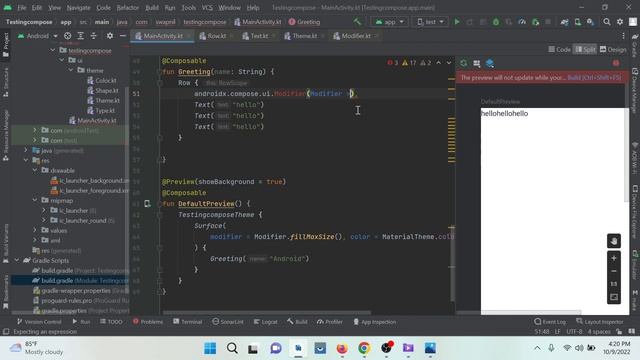Run the app with the green play icon
The height and width of the screenshot is (360, 640).
tap(457, 22)
